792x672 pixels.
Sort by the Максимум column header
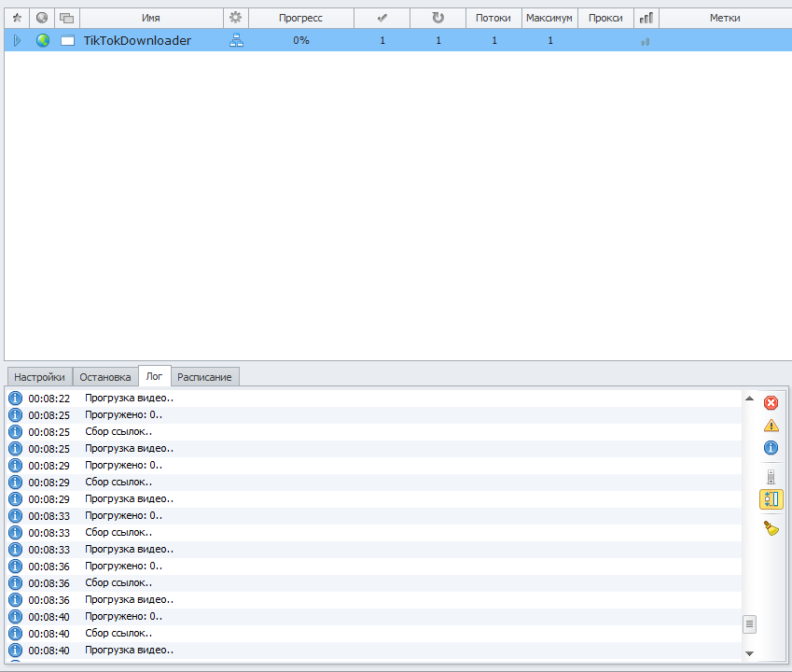pos(549,18)
